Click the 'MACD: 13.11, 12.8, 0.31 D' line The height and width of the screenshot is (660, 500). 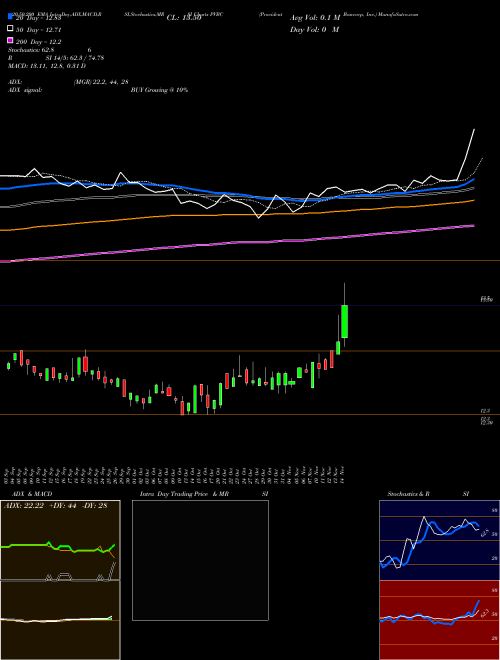coord(47,66)
